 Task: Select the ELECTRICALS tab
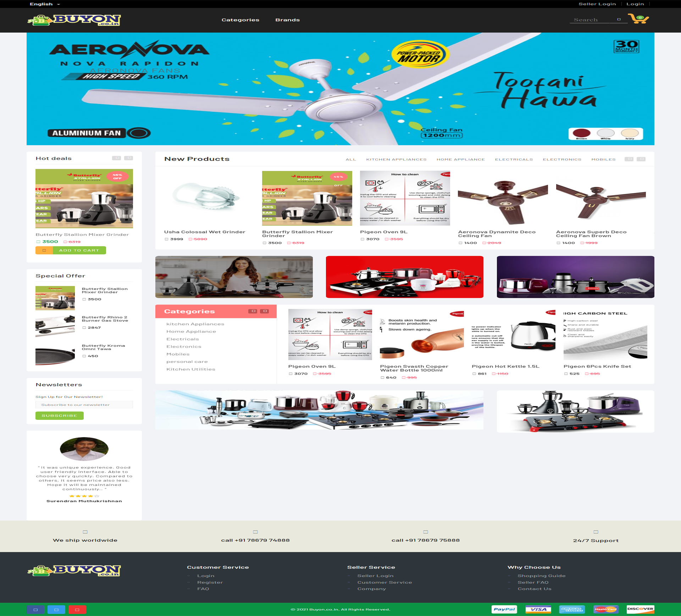click(514, 160)
